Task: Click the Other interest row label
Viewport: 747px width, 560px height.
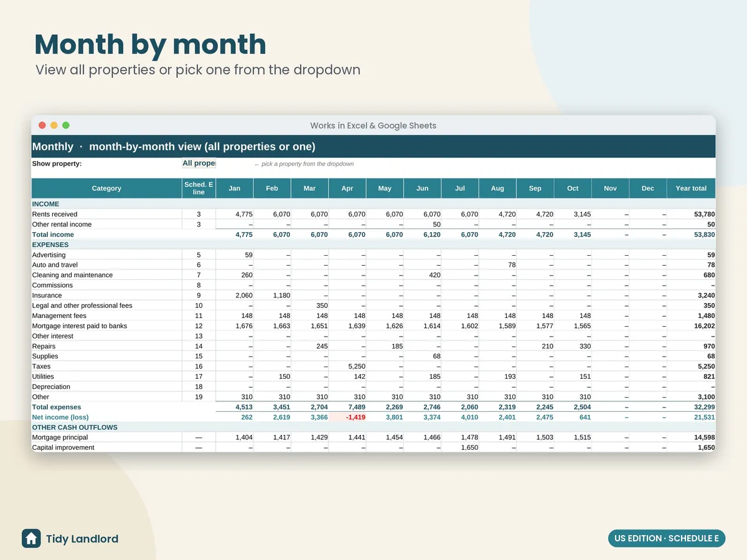Action: click(52, 336)
